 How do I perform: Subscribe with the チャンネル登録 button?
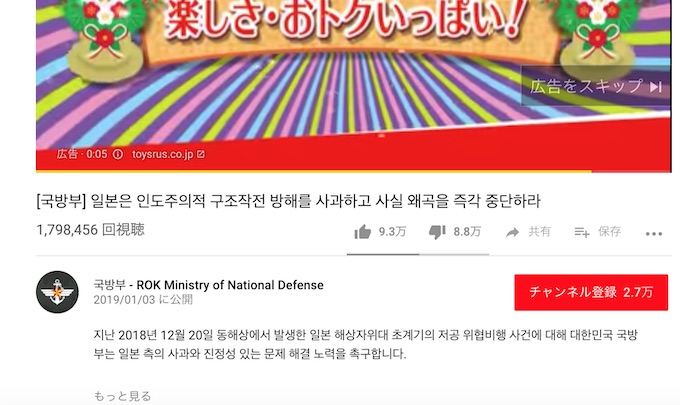591,292
